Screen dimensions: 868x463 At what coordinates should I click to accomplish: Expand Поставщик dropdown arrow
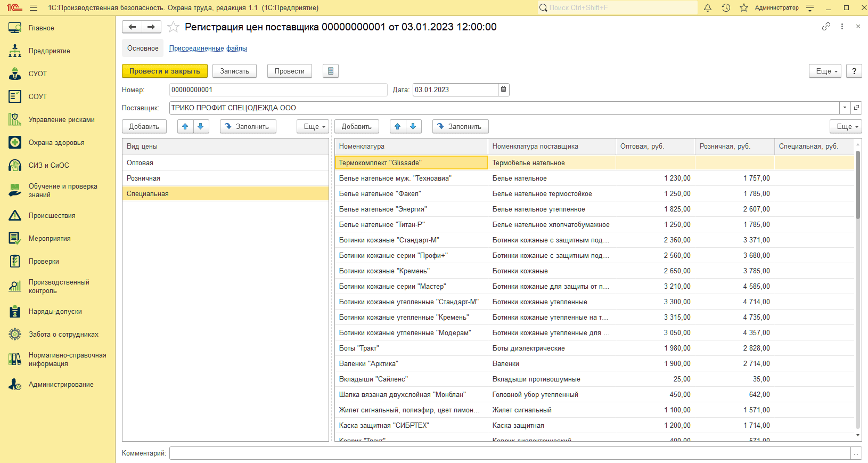845,108
